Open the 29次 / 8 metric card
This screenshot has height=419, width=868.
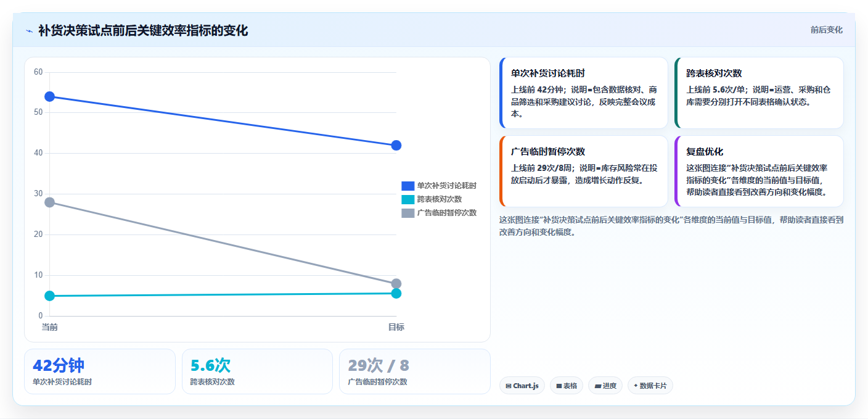tap(415, 371)
